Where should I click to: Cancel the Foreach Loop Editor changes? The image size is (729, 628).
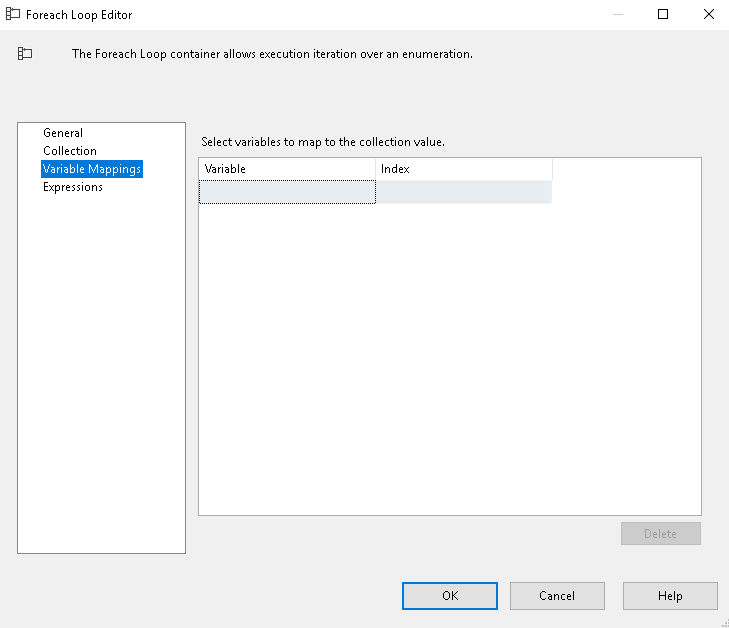coord(557,596)
